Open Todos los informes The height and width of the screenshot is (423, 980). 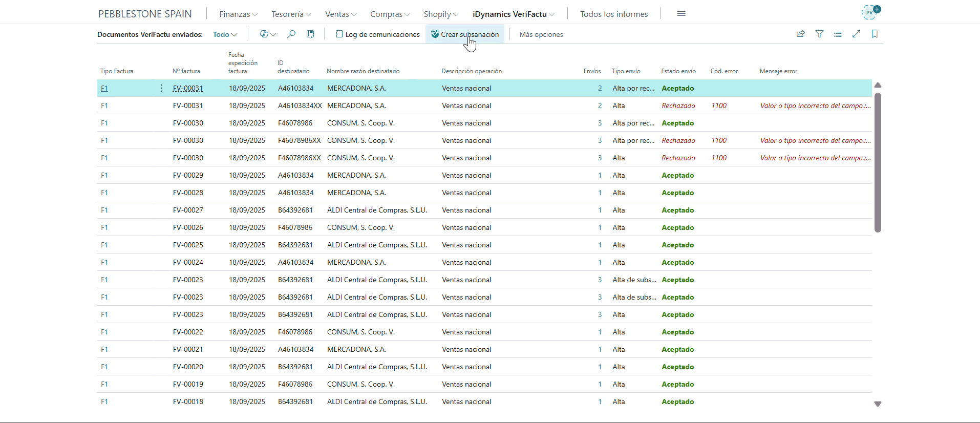pos(614,14)
